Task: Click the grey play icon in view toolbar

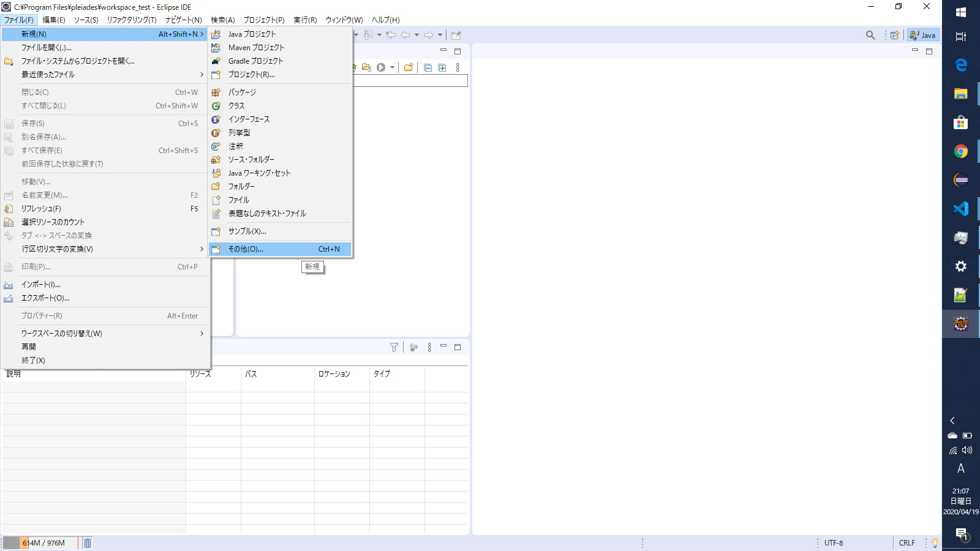Action: click(x=381, y=67)
